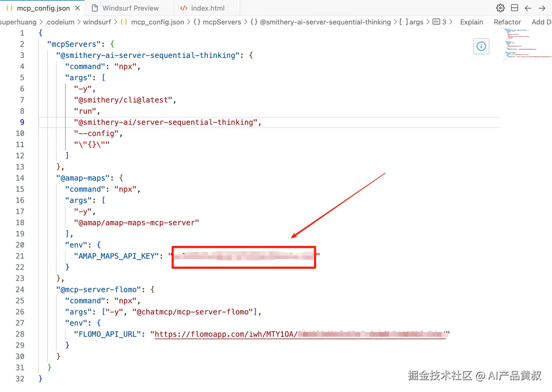This screenshot has width=552, height=392.
Task: Select the superhuang breadcrumb segment
Action: click(x=19, y=22)
